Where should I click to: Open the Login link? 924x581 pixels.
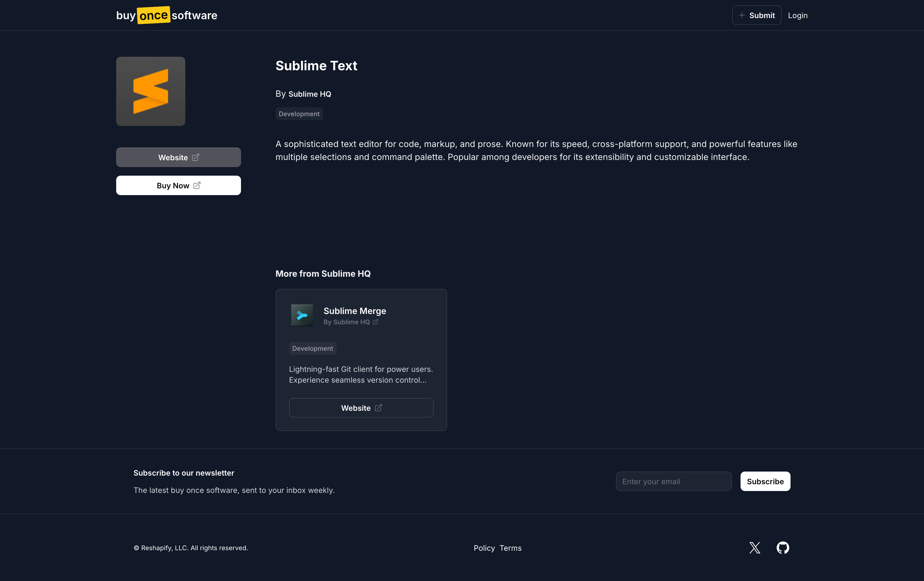(x=798, y=15)
